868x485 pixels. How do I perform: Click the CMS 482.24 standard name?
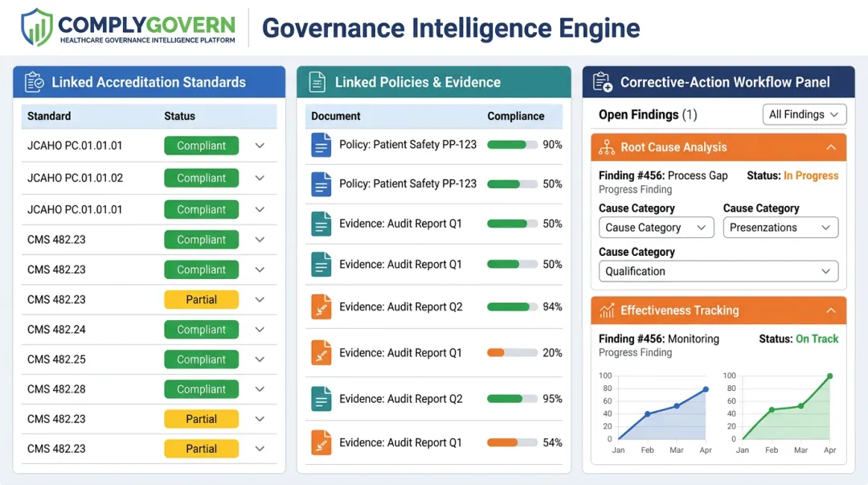[x=56, y=329]
